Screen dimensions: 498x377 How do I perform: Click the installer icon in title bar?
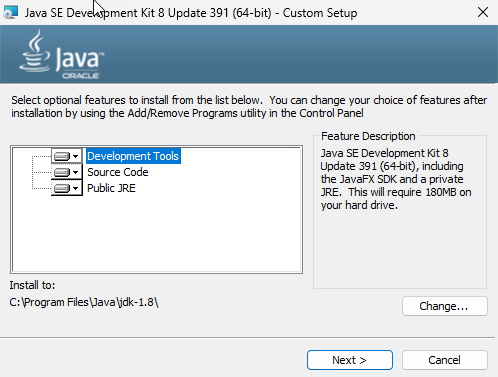[10, 13]
